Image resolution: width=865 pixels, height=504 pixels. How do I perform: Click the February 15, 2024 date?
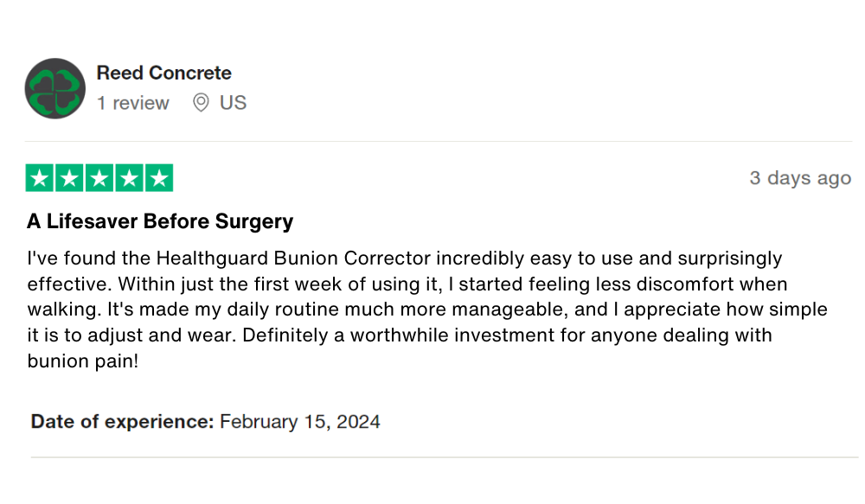[300, 422]
